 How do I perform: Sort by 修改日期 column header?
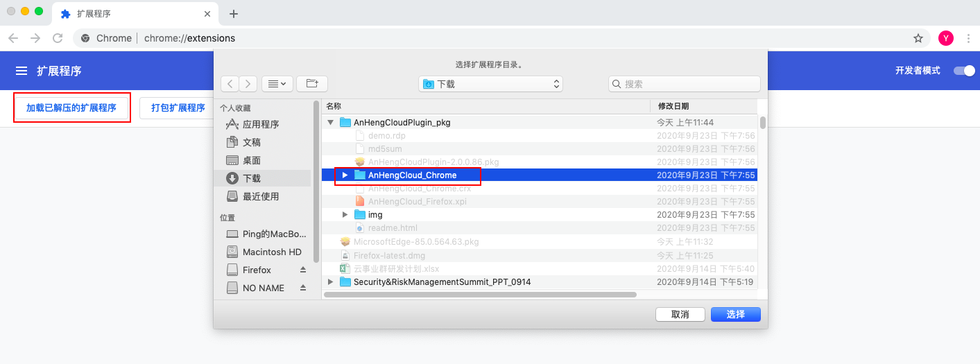click(x=704, y=106)
